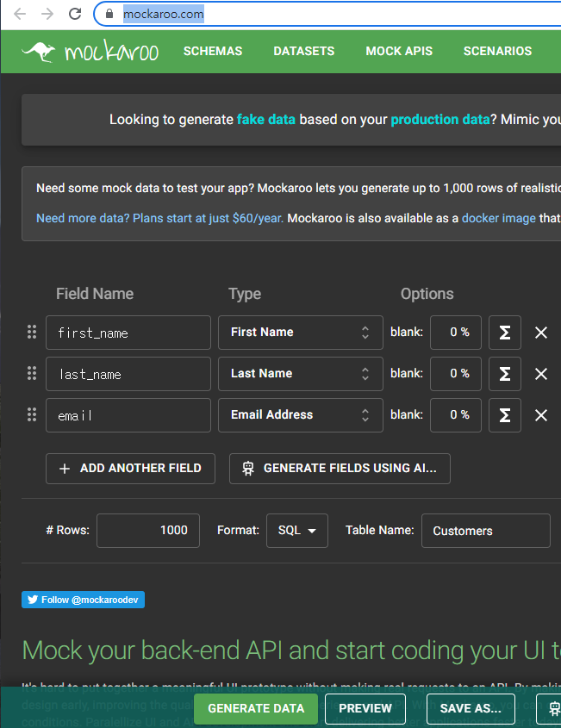Edit blank percentage for last_name row
This screenshot has height=728, width=561.
(456, 374)
